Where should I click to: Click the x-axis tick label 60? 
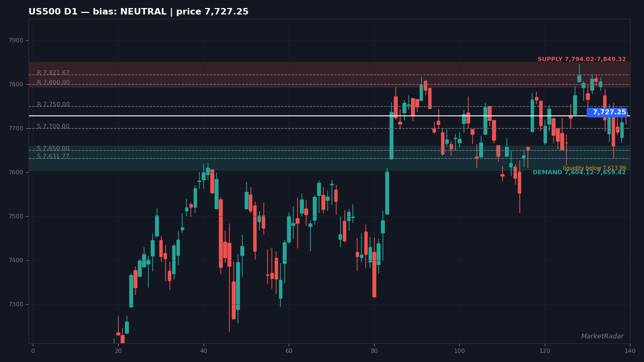click(x=289, y=351)
